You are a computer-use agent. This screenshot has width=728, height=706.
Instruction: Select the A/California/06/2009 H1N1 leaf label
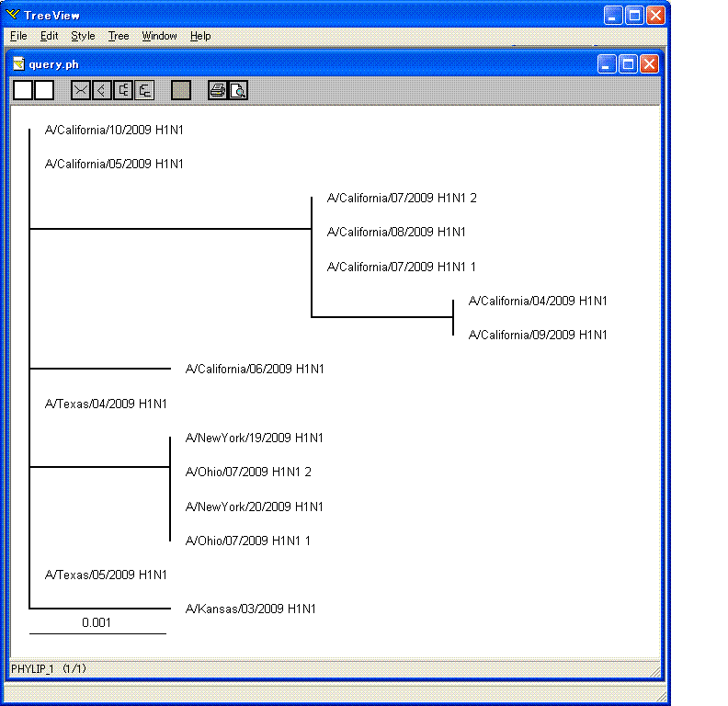[255, 369]
